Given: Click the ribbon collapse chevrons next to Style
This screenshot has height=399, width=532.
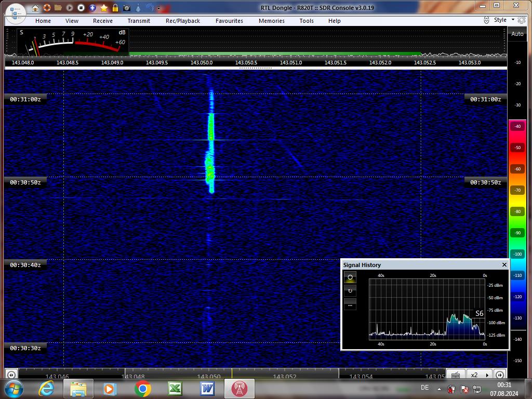Looking at the screenshot, I should [486, 20].
